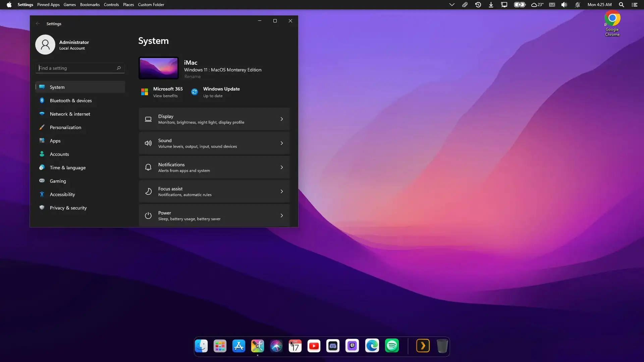The height and width of the screenshot is (362, 644).
Task: Expand the Sound settings row
Action: tap(214, 143)
